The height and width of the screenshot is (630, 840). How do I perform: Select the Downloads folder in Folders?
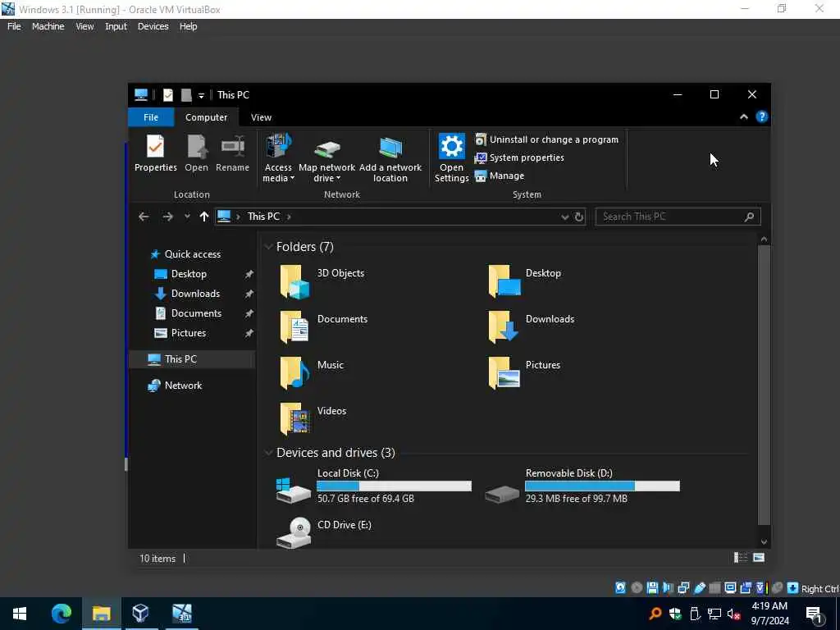[x=531, y=326]
